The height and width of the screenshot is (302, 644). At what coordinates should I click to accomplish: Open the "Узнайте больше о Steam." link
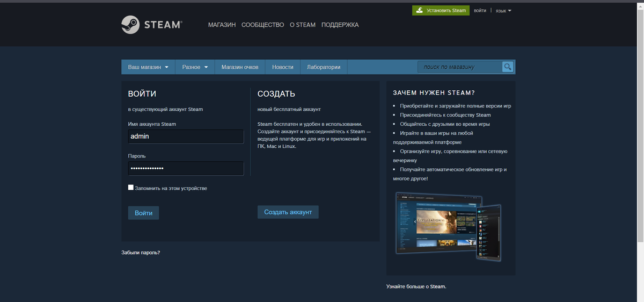point(416,286)
